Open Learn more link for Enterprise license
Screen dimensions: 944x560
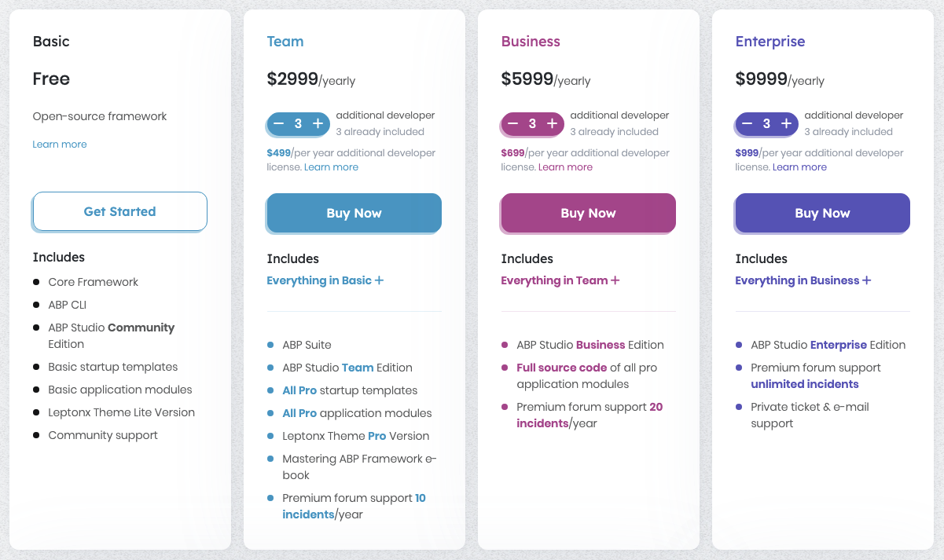tap(799, 167)
